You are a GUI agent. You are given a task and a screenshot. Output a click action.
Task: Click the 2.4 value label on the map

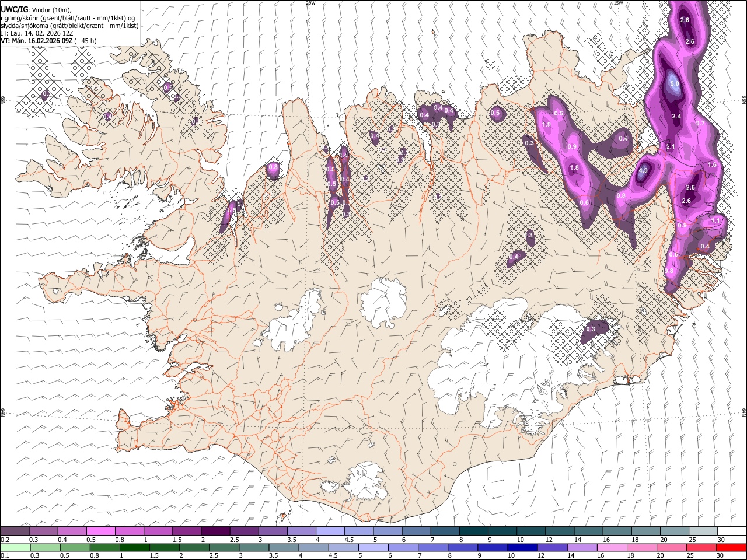click(676, 117)
